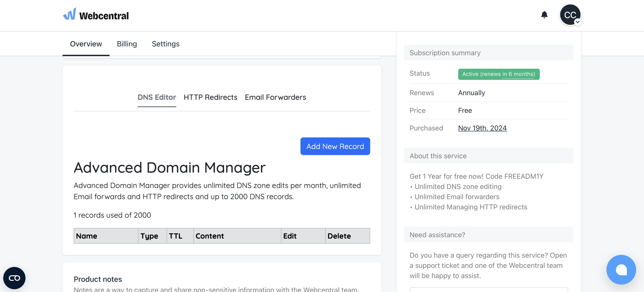Click the Webcentral brand name text
Image resolution: width=644 pixels, height=292 pixels.
coord(104,16)
